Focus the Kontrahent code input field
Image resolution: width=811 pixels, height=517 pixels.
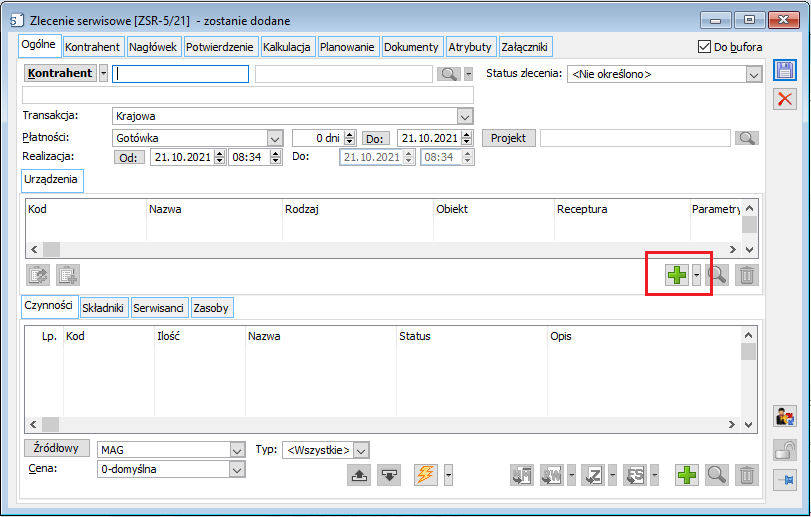coord(181,74)
